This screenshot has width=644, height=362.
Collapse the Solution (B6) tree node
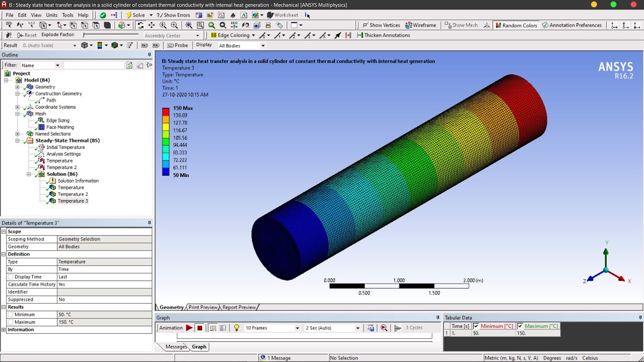pos(29,174)
